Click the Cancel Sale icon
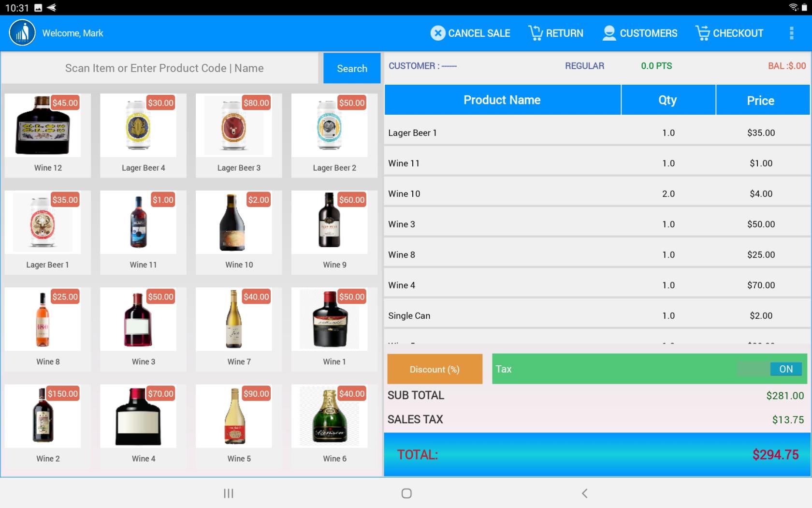The image size is (812, 508). point(437,33)
